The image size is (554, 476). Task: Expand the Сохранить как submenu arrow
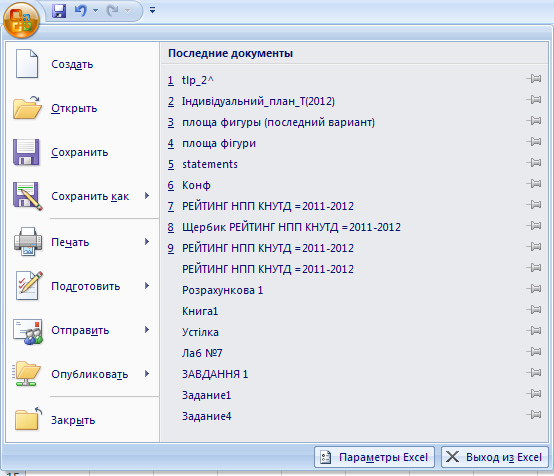point(147,196)
